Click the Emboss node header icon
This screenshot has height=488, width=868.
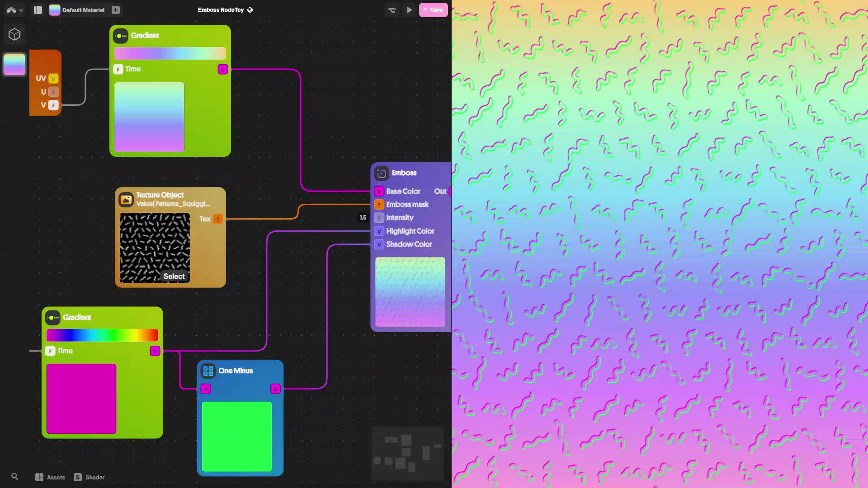click(381, 173)
